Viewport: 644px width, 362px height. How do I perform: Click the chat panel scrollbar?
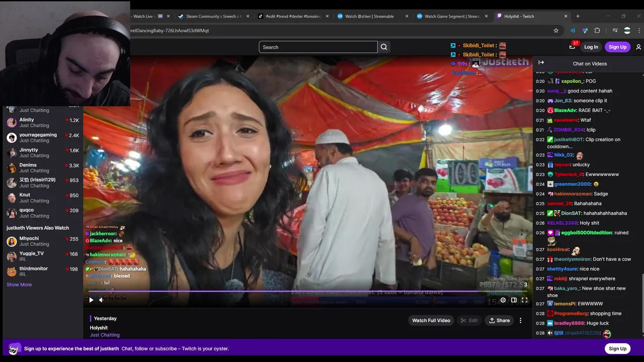click(642, 304)
